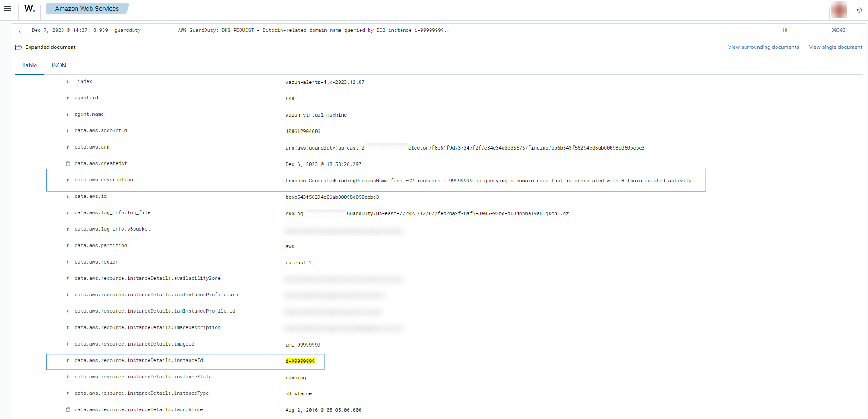This screenshot has width=868, height=419.
Task: Click the Wazuh logo icon
Action: [30, 9]
